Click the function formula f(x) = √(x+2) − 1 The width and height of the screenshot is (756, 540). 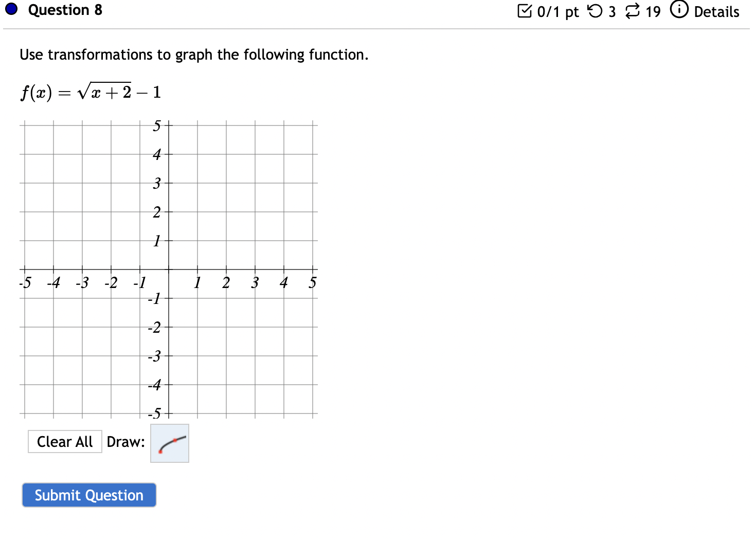tap(91, 90)
